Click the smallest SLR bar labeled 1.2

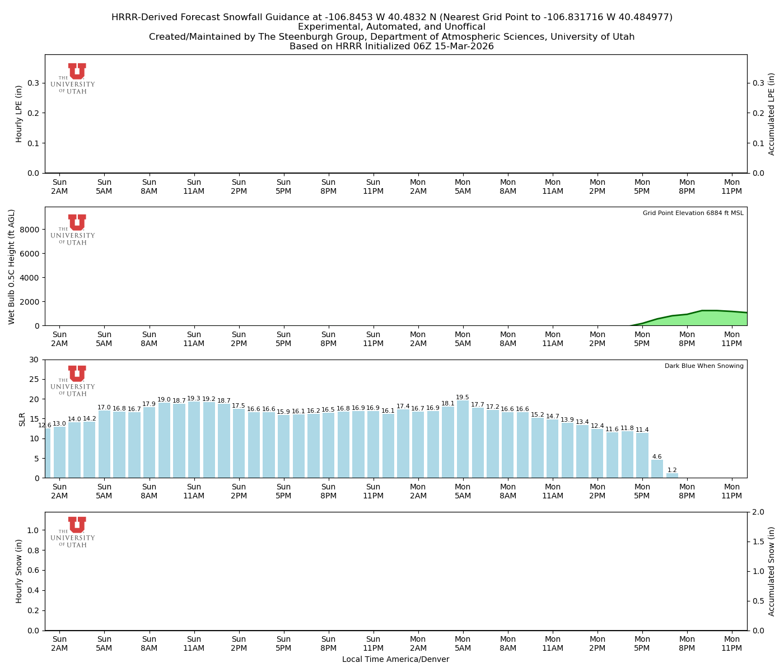(672, 475)
